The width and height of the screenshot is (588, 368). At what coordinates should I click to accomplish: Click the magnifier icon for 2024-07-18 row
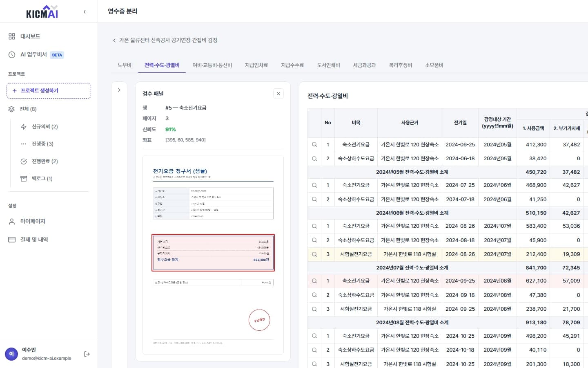pos(314,200)
